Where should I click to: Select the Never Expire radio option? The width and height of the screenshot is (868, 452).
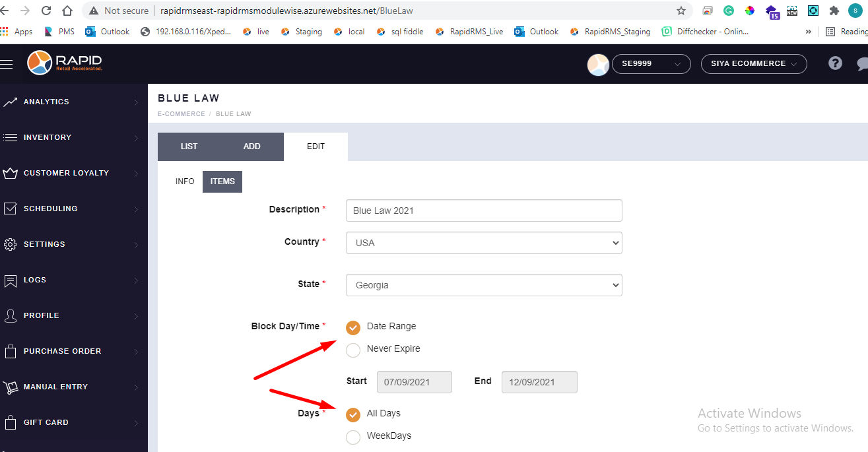pyautogui.click(x=353, y=350)
